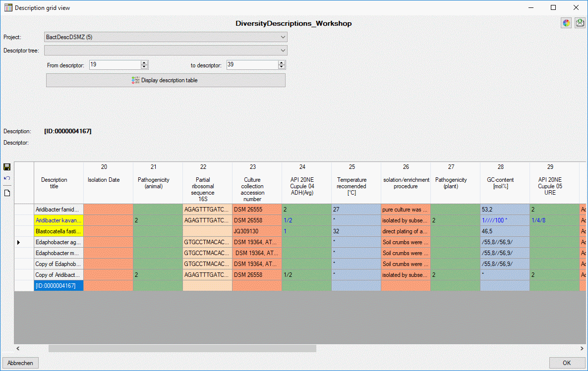This screenshot has height=371, width=588.
Task: Confirm with the OK button
Action: click(x=567, y=363)
